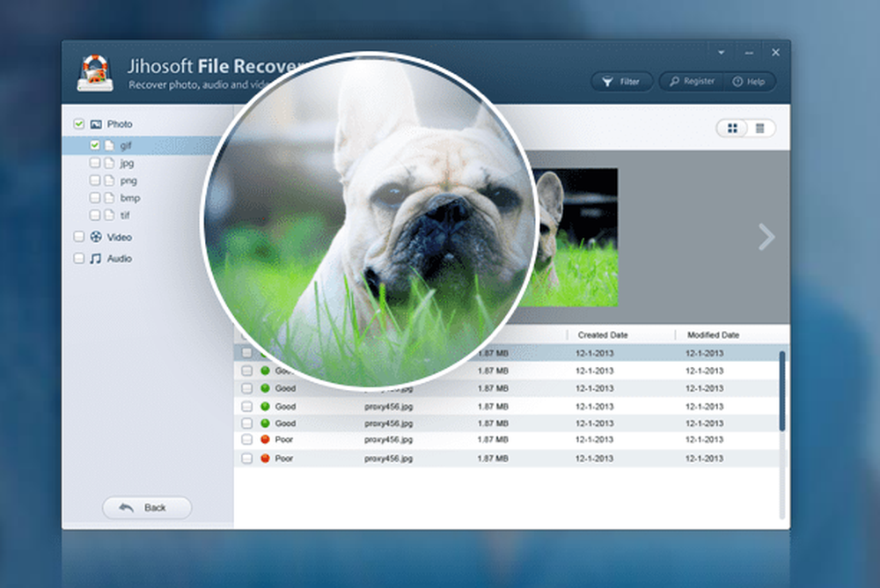Click the dog preview thumbnail image
Image resolution: width=880 pixels, height=588 pixels.
click(x=576, y=238)
